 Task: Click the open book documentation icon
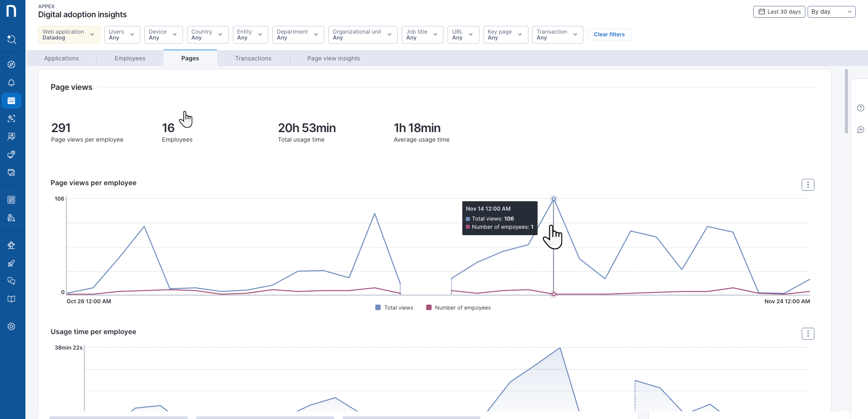click(x=12, y=299)
